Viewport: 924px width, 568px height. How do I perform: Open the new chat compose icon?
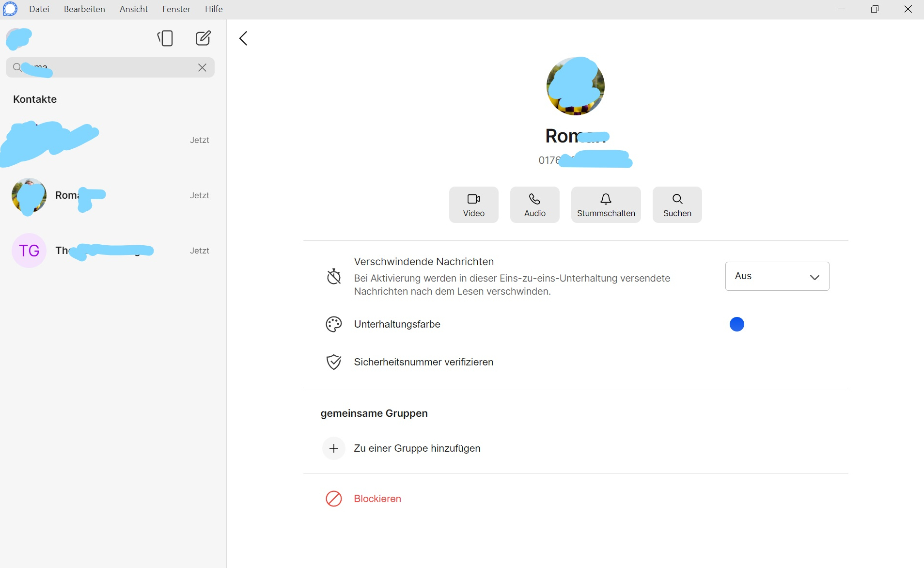pos(203,38)
